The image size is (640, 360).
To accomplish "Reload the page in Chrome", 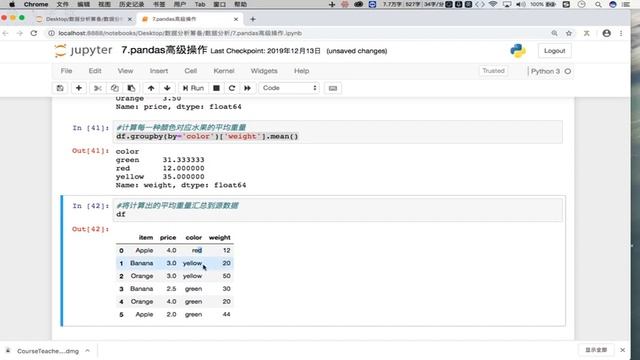I will pyautogui.click(x=34, y=33).
